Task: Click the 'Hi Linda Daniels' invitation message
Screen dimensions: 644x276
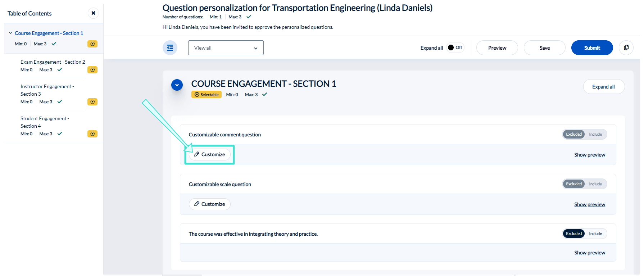Action: (x=248, y=27)
